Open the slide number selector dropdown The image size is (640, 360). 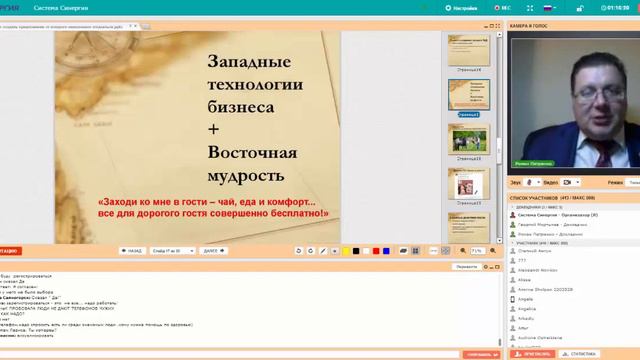click(x=172, y=251)
